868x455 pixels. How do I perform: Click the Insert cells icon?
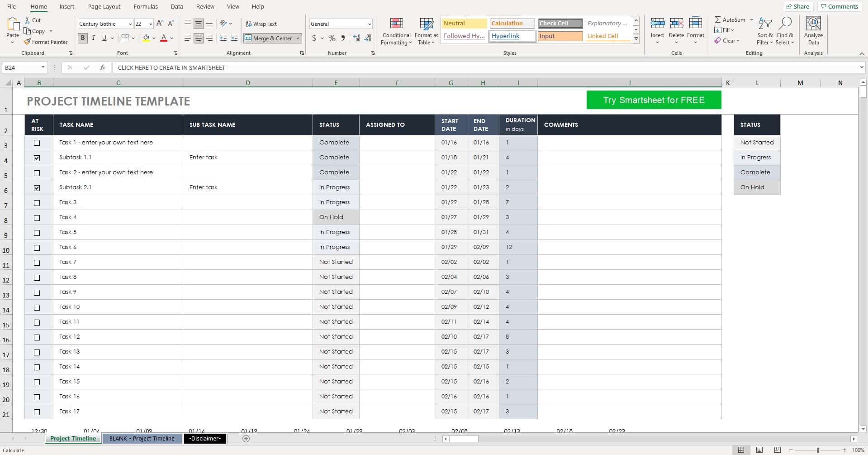657,24
